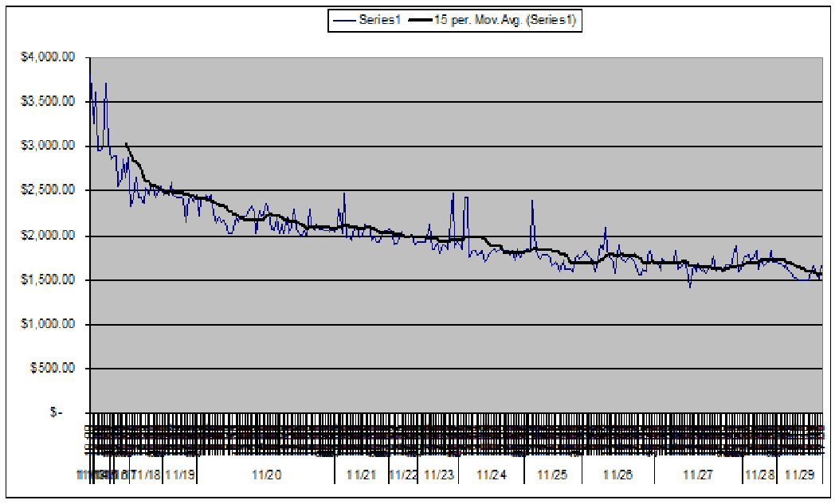Click the $500.00 y-axis label
Image resolution: width=839 pixels, height=504 pixels.
point(51,368)
